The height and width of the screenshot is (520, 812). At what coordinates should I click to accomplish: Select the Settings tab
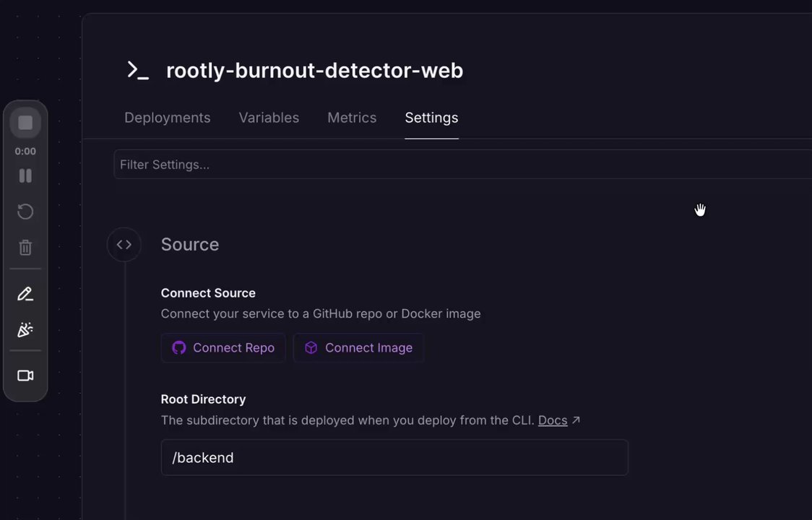tap(431, 118)
